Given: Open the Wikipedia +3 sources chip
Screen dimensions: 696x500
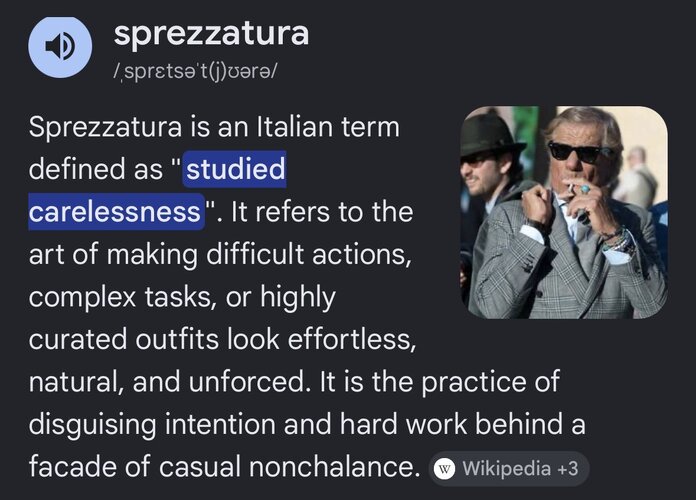Looking at the screenshot, I should point(509,469).
